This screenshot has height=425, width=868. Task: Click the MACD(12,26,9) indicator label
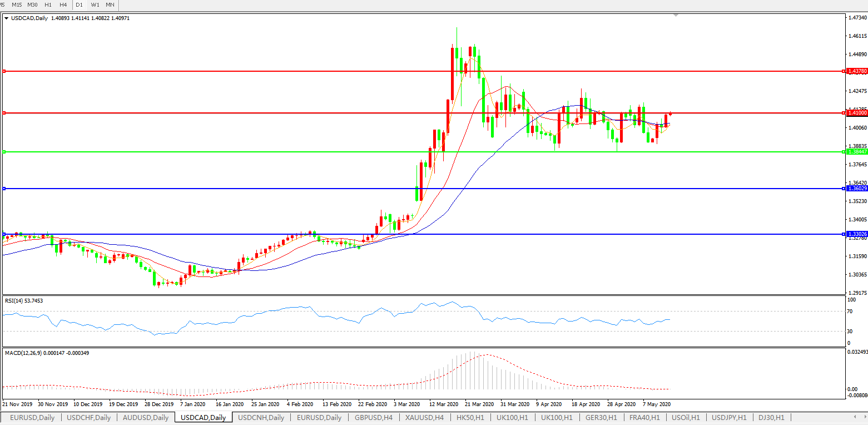[x=47, y=353]
